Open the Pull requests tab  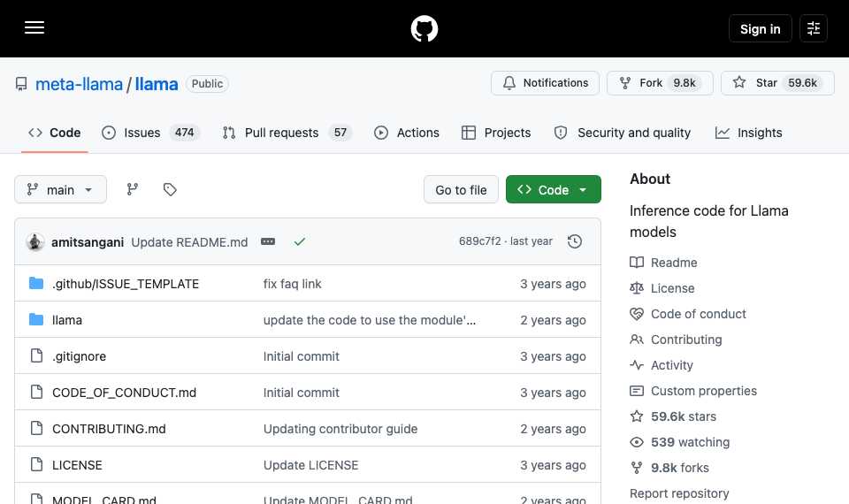[287, 133]
